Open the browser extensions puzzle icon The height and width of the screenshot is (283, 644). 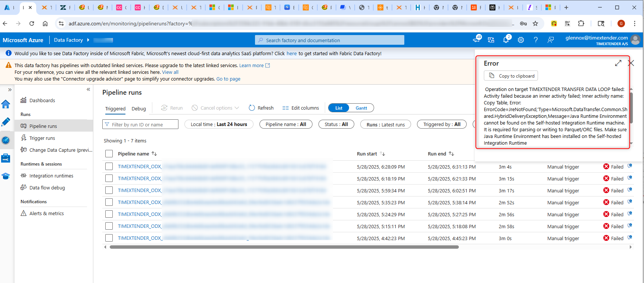(x=581, y=23)
